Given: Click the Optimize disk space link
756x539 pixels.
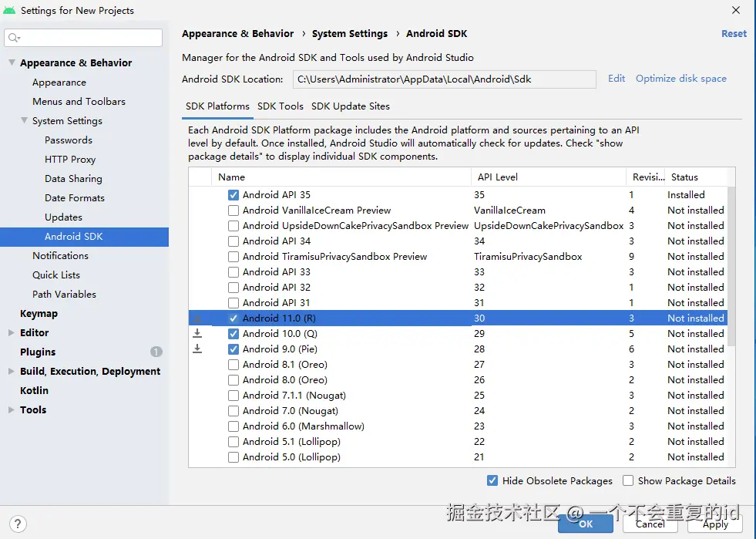Looking at the screenshot, I should pos(680,79).
